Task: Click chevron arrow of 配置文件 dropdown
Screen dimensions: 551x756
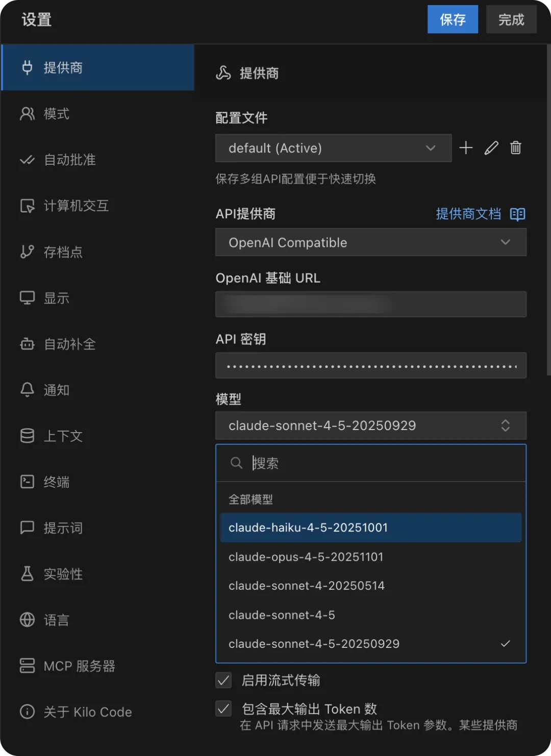Action: click(x=431, y=148)
